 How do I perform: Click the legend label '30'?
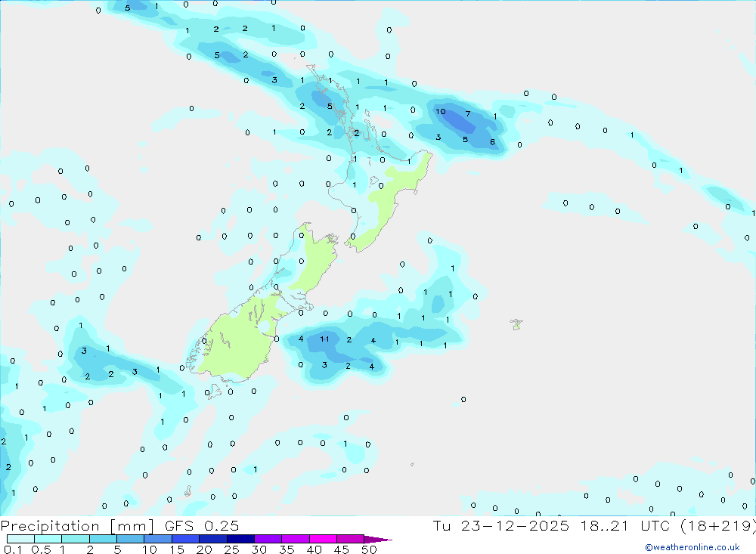pos(259,549)
